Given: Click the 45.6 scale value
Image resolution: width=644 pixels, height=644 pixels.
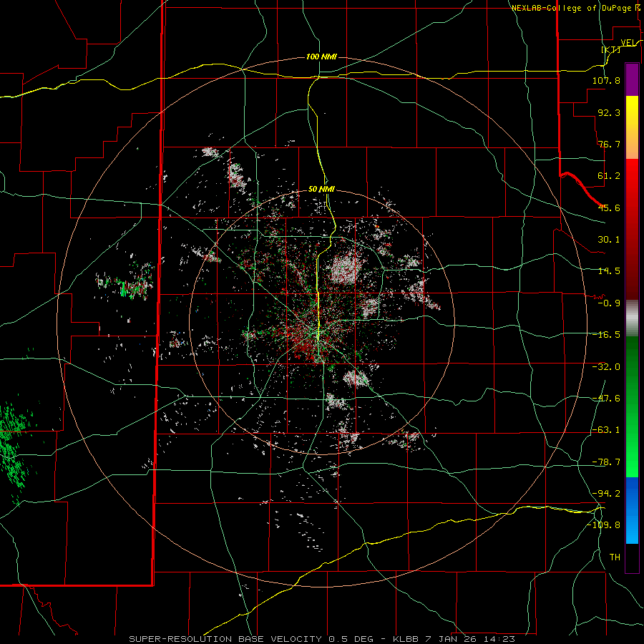Looking at the screenshot, I should point(609,208).
